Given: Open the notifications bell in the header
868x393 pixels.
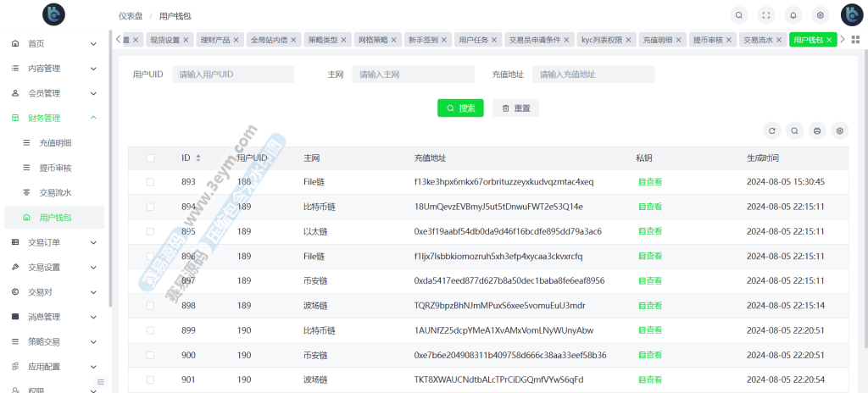Looking at the screenshot, I should point(793,14).
